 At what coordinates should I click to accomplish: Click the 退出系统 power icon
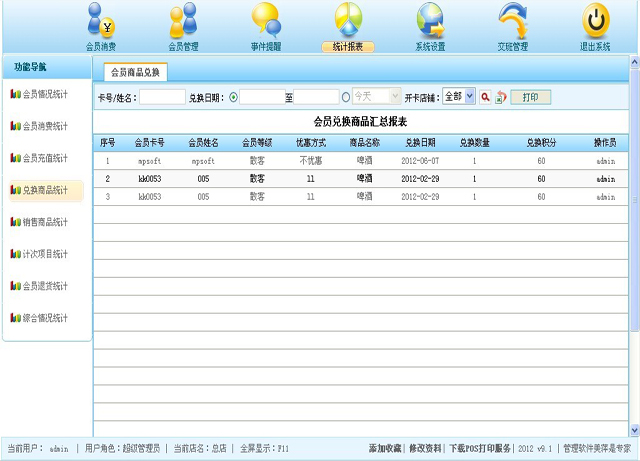pyautogui.click(x=595, y=22)
